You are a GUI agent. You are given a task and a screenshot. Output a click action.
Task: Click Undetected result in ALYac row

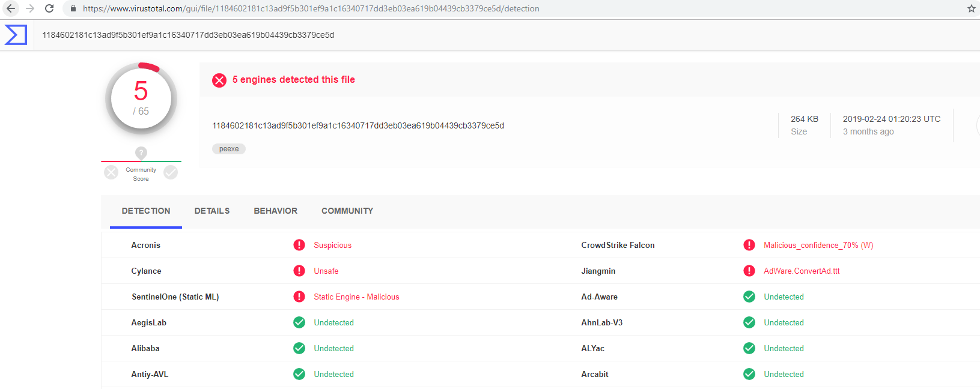(x=784, y=348)
